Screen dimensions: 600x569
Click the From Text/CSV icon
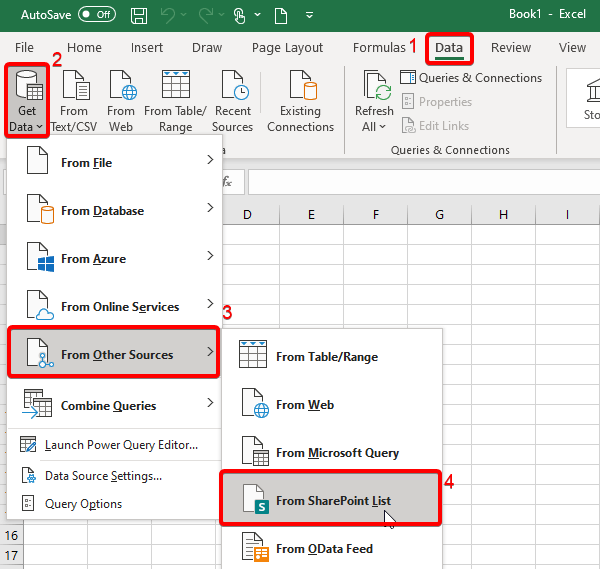(75, 87)
